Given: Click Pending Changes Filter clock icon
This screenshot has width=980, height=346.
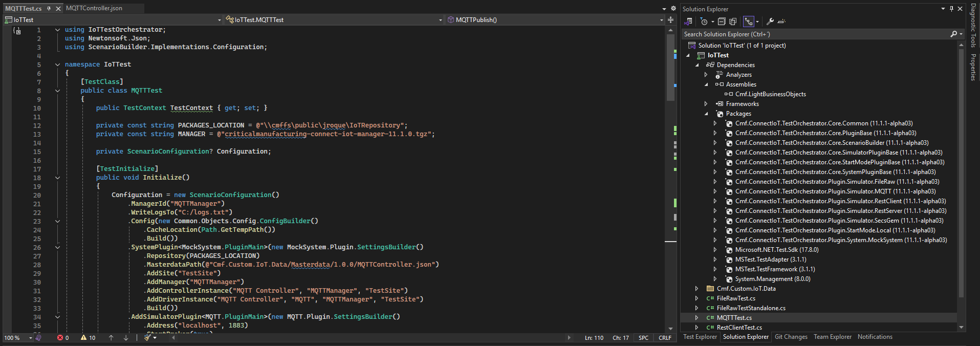Looking at the screenshot, I should click(x=704, y=21).
